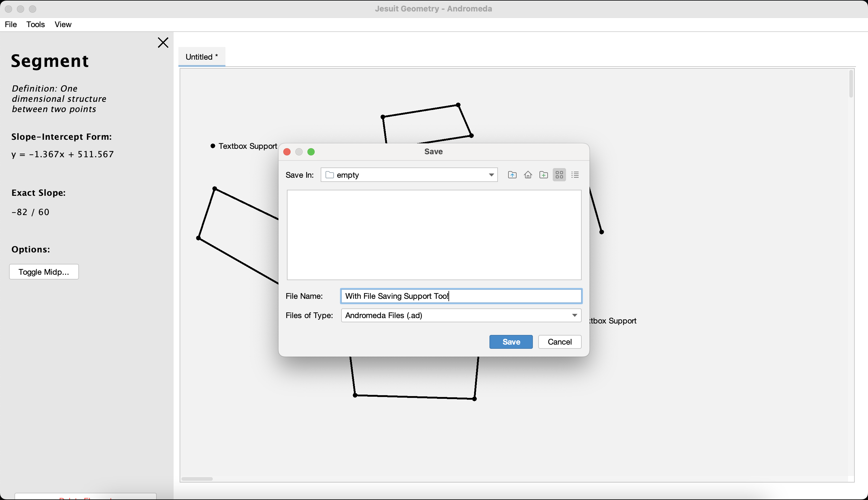This screenshot has height=500, width=868.
Task: Cancel the Save dialog
Action: point(560,342)
